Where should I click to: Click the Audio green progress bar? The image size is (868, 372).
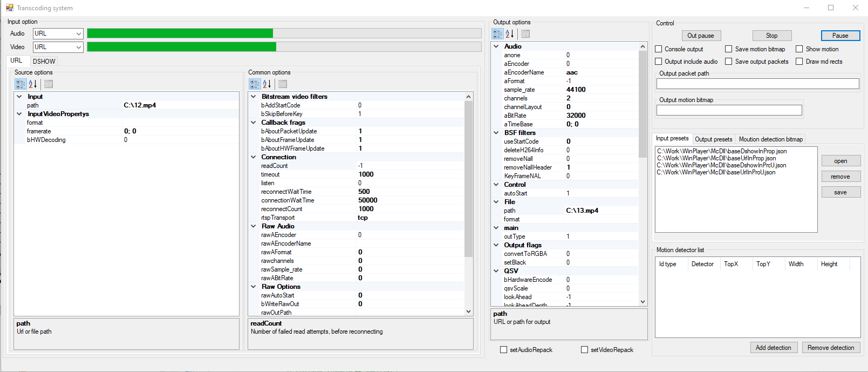coord(284,33)
